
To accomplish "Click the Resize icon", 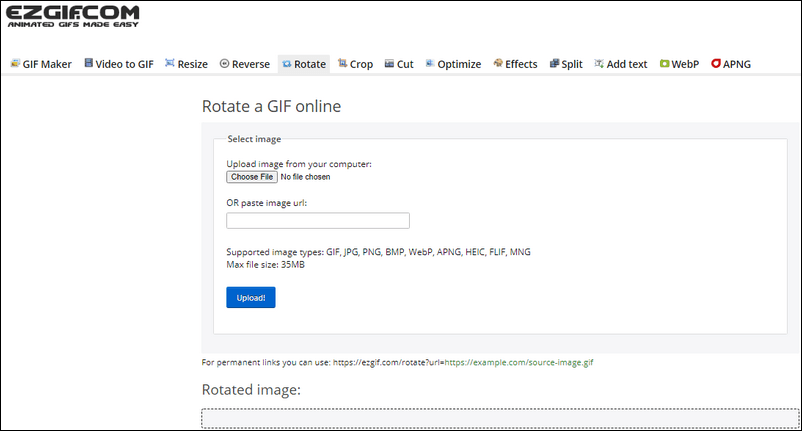I will [170, 63].
